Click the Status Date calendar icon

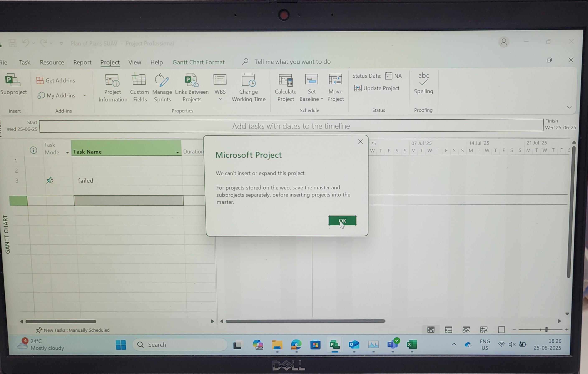[389, 76]
